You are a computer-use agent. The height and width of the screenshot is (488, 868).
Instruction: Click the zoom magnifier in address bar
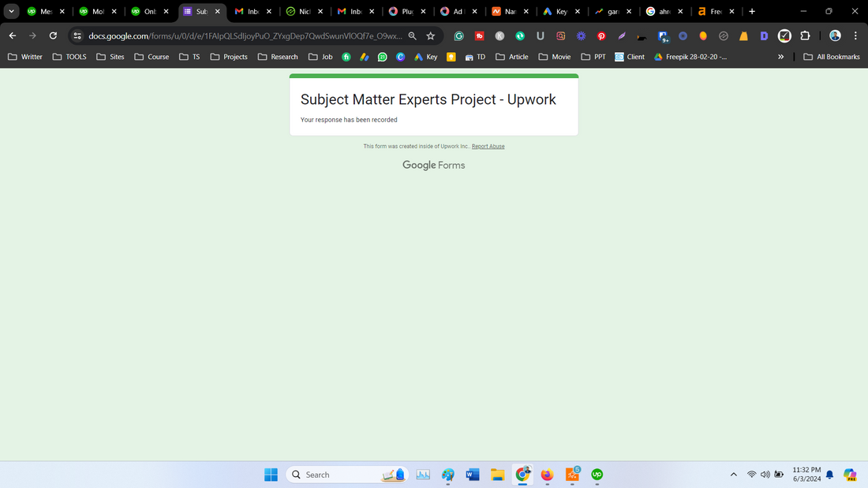coord(413,36)
